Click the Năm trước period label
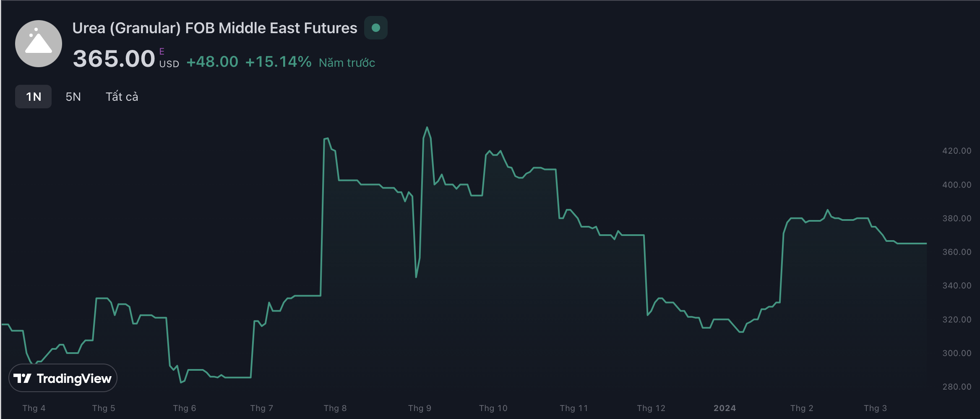Image resolution: width=980 pixels, height=419 pixels. point(347,63)
